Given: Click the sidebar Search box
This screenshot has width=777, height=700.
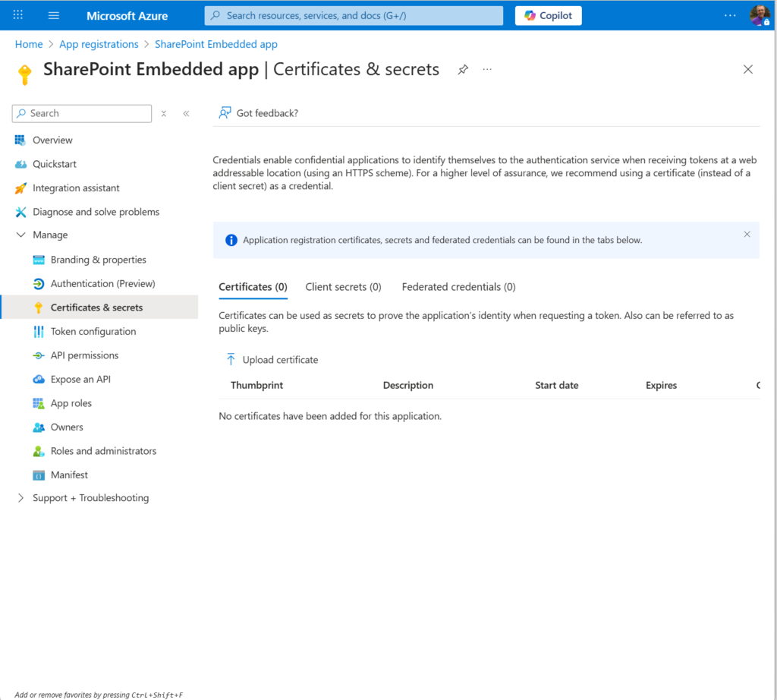Looking at the screenshot, I should (x=82, y=114).
